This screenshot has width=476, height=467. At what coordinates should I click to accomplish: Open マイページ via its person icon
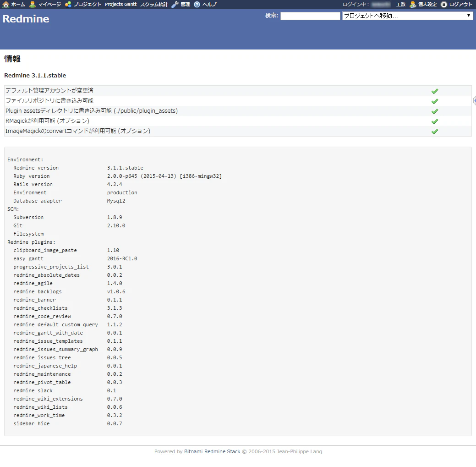33,5
